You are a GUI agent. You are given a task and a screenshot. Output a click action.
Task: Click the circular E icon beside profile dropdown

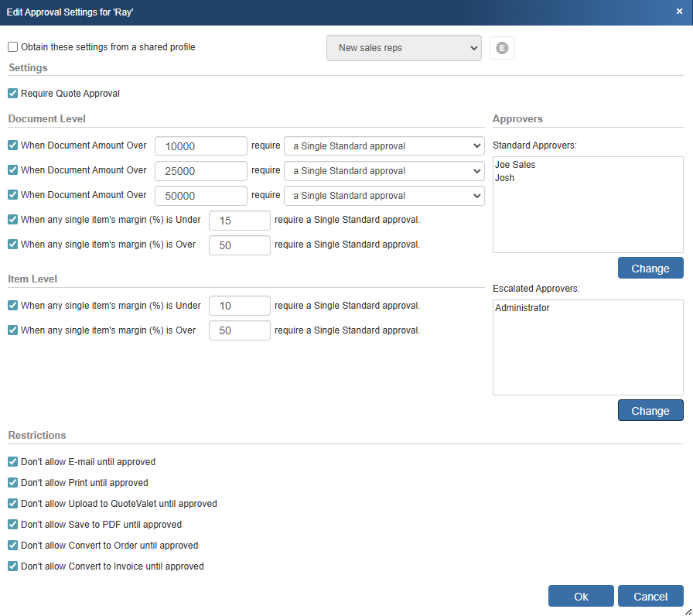502,48
